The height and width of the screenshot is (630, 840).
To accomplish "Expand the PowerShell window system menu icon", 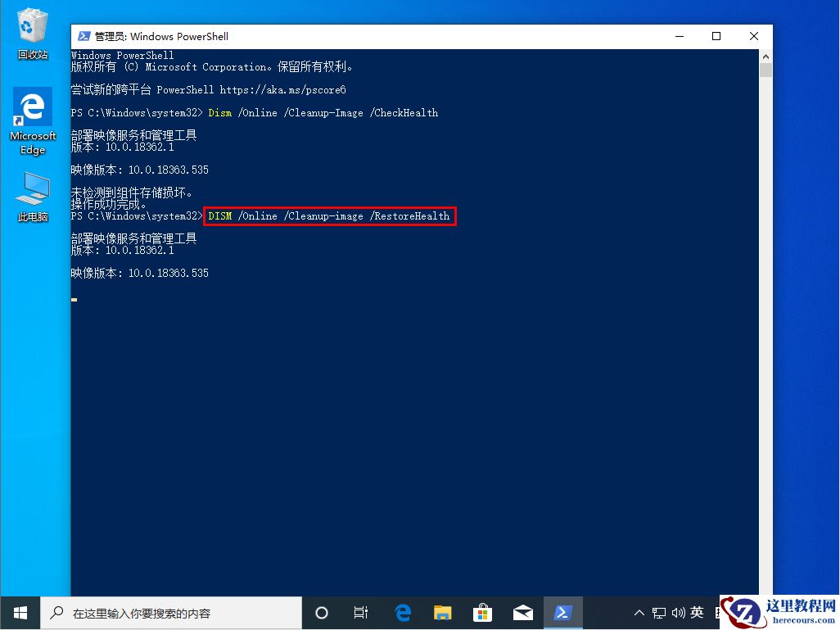I will [84, 36].
